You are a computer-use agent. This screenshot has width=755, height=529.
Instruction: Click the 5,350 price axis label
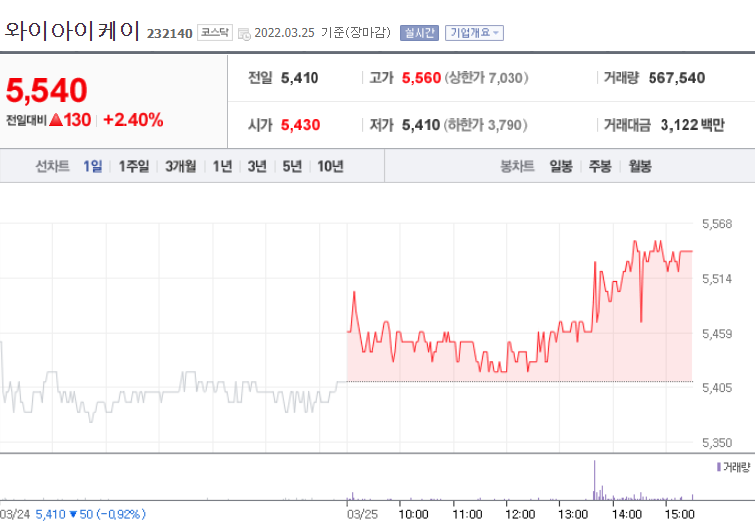click(717, 442)
